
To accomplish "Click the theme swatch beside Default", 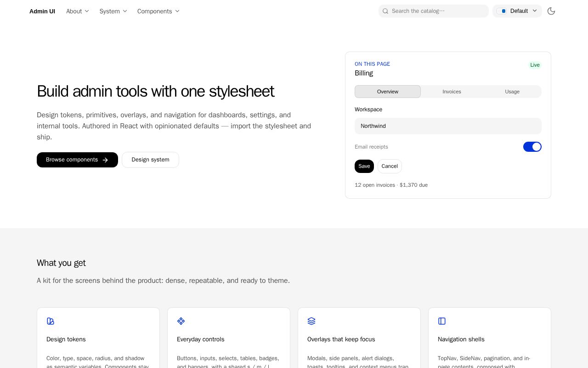I will (x=502, y=11).
